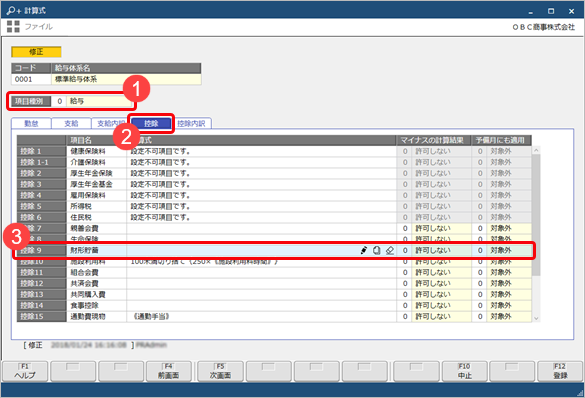This screenshot has width=585, height=398.
Task: Open the four-square main menu icon
Action: pos(13,26)
